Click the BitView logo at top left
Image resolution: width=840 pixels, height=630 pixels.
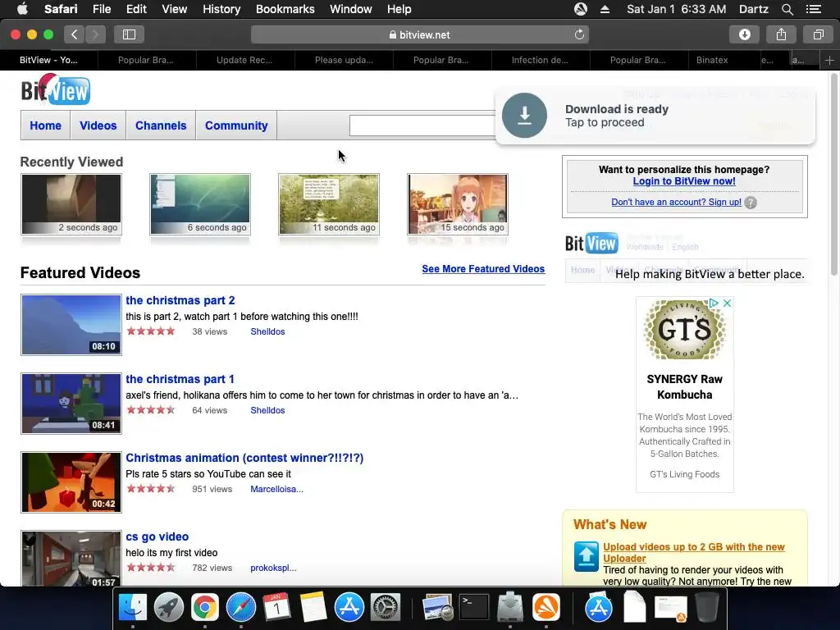[56, 89]
